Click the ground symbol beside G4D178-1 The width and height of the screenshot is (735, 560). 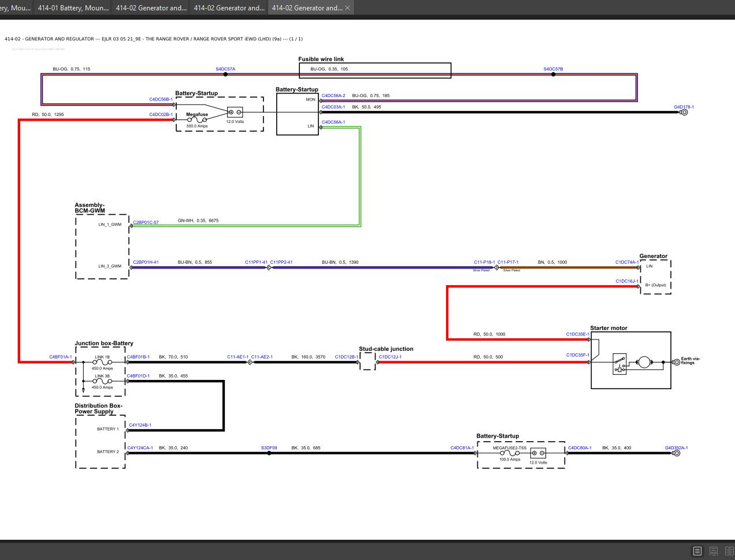pos(684,112)
